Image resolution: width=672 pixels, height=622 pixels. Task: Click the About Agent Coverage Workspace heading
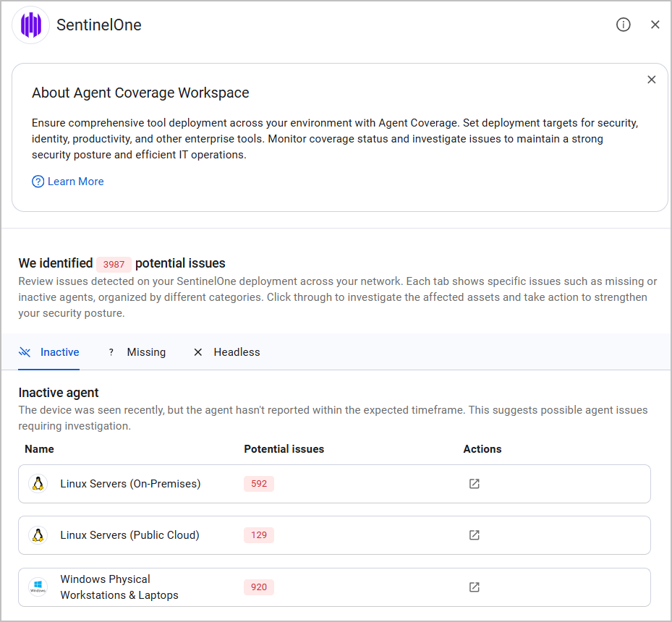(x=140, y=93)
